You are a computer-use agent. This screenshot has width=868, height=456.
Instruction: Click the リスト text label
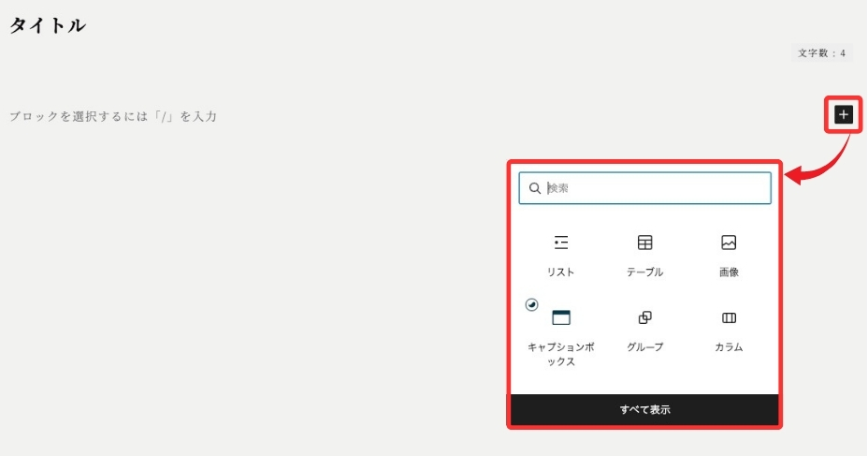(x=561, y=272)
